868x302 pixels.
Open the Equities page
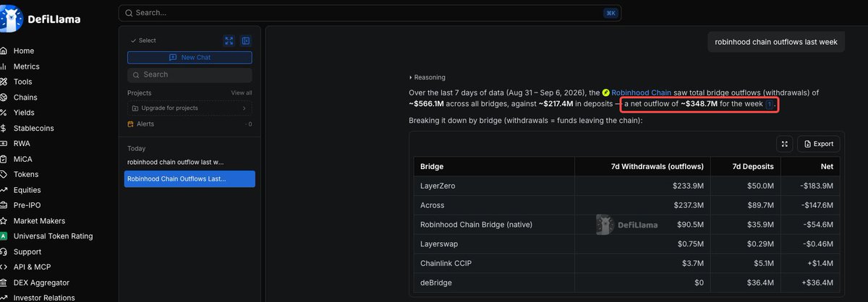27,190
